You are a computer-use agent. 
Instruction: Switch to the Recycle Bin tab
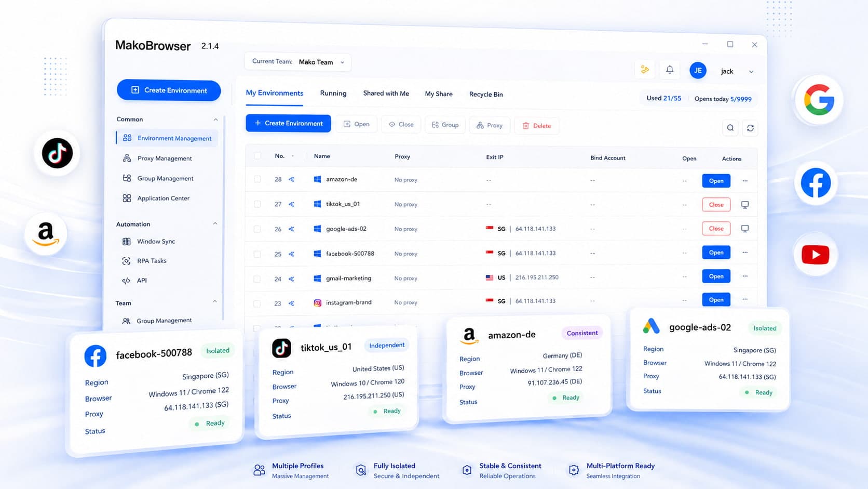point(486,95)
